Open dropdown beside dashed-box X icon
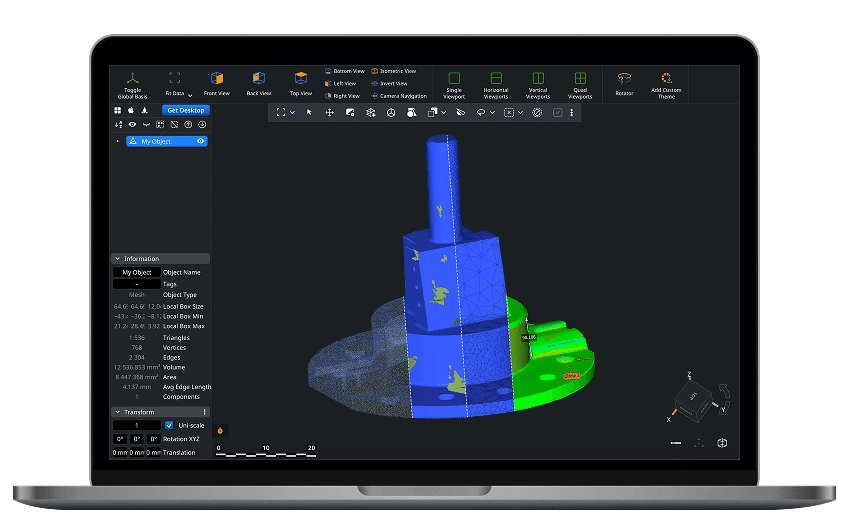The image size is (849, 526). pos(520,113)
